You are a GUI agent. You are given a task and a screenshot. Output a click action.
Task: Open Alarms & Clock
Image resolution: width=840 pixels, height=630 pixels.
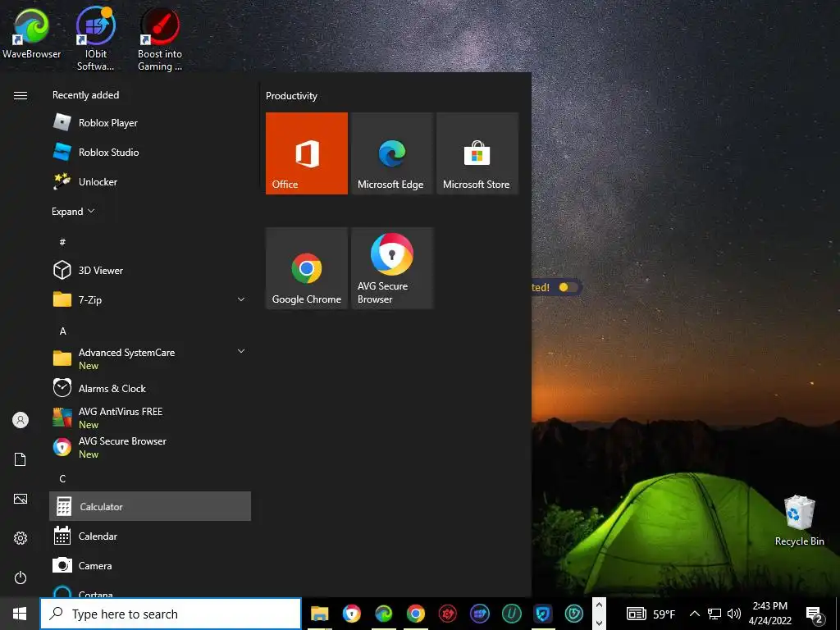point(150,388)
